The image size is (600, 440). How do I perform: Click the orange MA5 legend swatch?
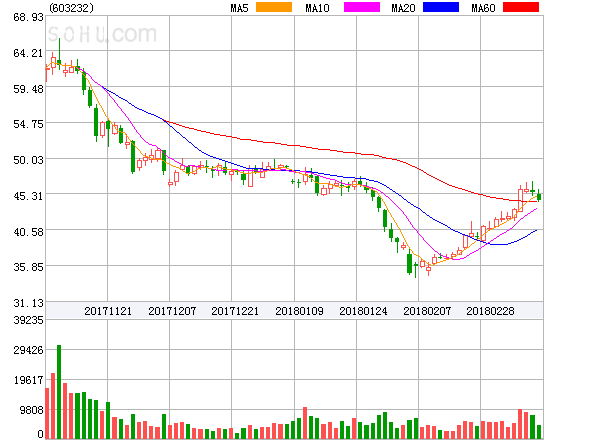(x=274, y=7)
